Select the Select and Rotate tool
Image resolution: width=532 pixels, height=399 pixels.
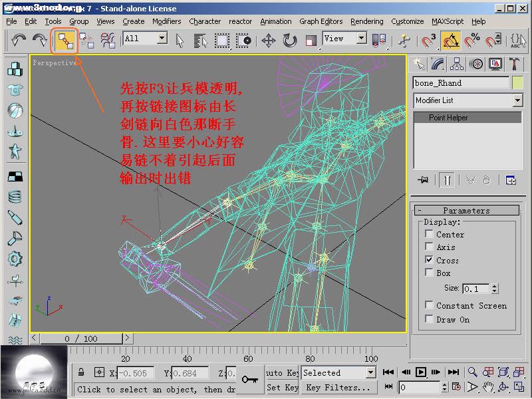pyautogui.click(x=290, y=41)
